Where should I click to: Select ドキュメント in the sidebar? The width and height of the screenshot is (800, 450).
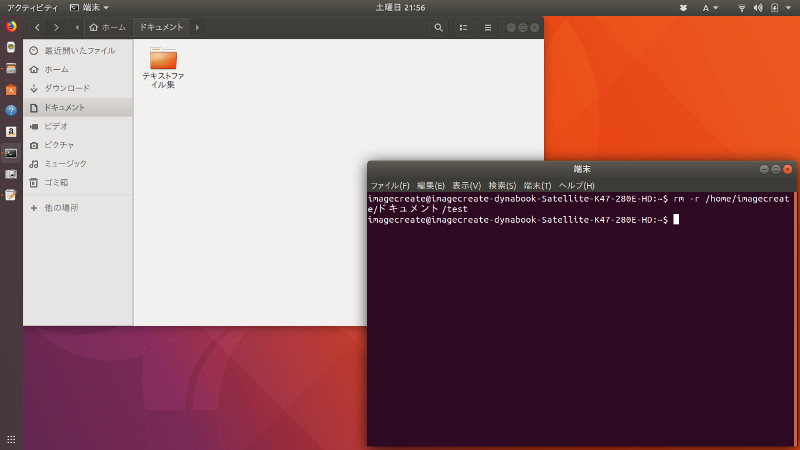click(78, 107)
